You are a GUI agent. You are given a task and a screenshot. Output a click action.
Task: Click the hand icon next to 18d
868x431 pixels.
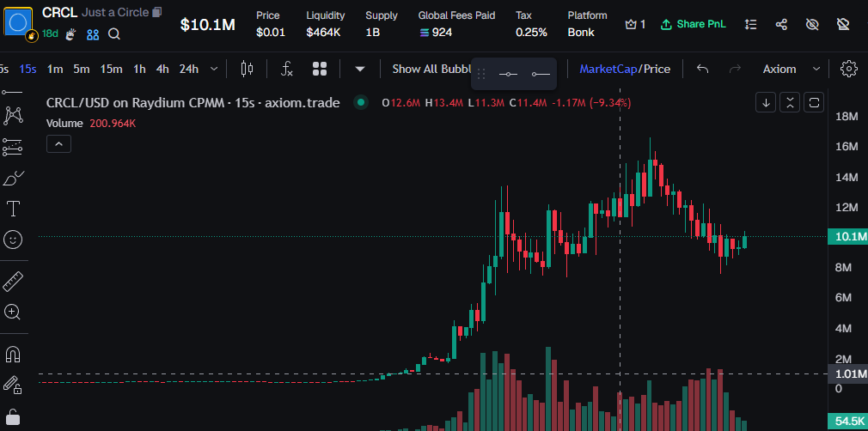(x=70, y=34)
